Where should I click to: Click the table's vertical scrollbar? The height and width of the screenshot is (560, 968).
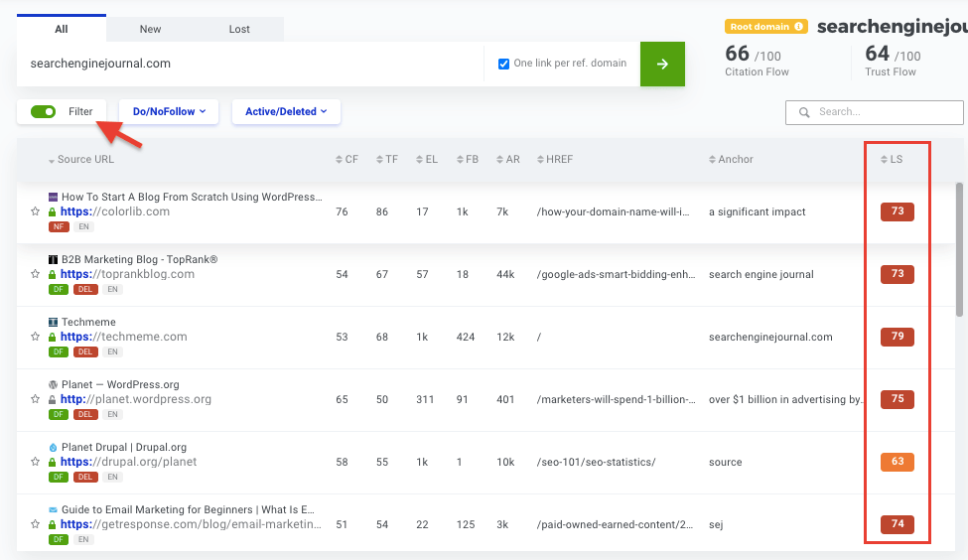pyautogui.click(x=959, y=249)
